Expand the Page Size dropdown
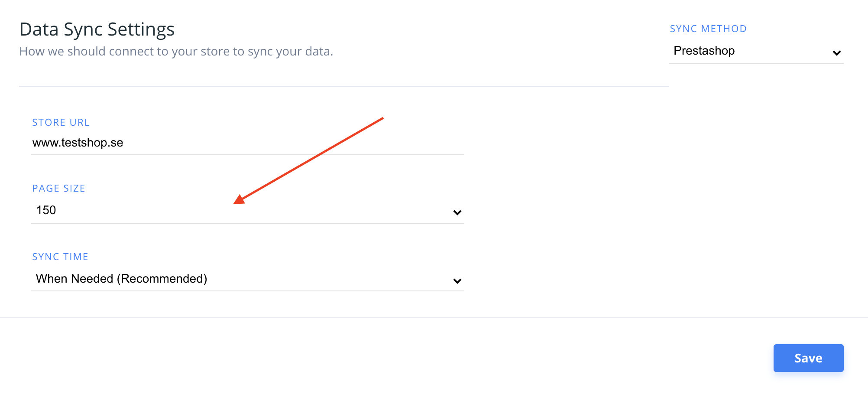The width and height of the screenshot is (868, 398). pyautogui.click(x=247, y=211)
